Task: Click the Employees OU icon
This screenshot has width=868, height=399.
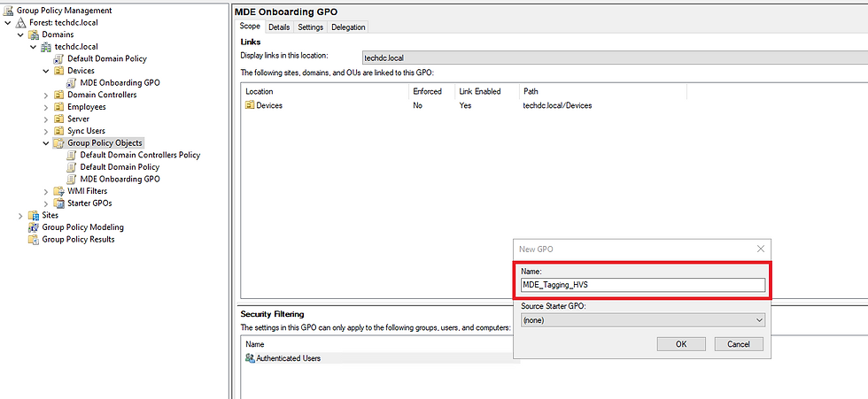Action: 59,107
